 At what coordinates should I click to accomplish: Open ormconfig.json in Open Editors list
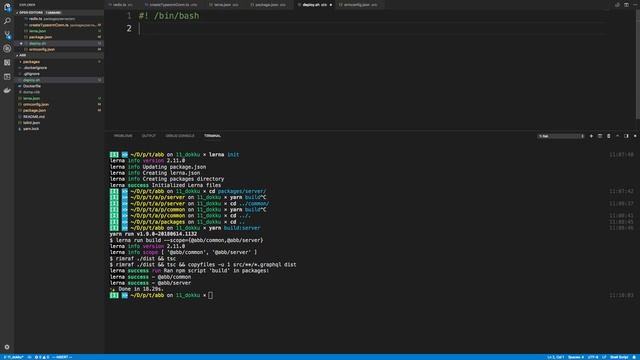[59, 49]
